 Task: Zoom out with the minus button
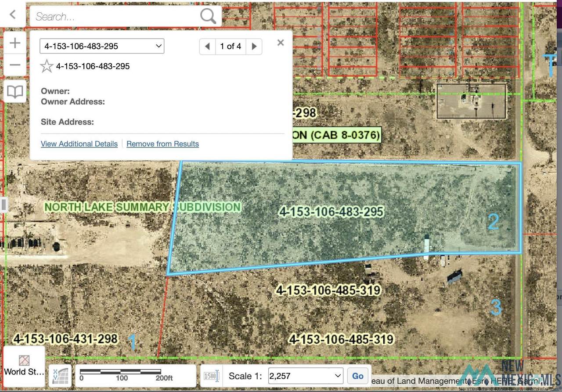point(15,65)
